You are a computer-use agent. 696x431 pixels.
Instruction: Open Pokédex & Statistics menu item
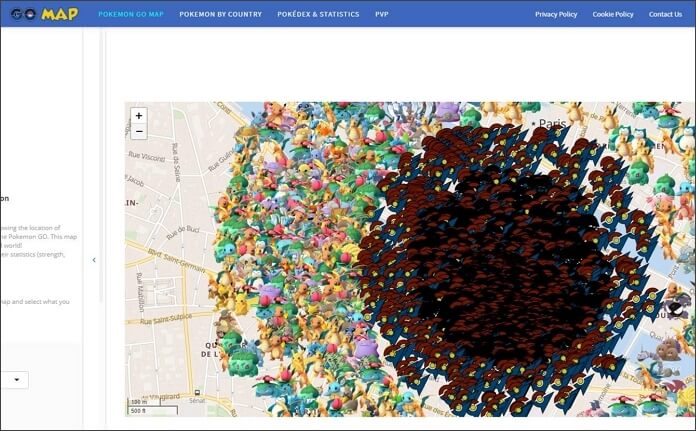(318, 14)
